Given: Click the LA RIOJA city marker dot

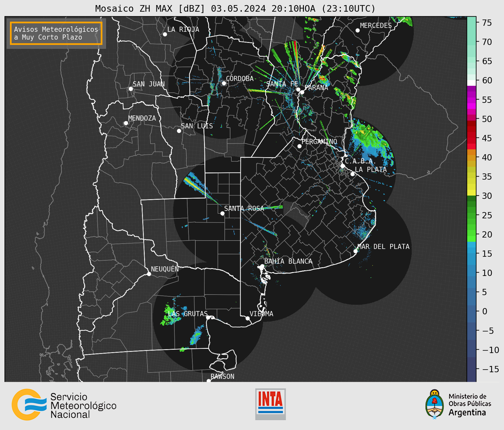Looking at the screenshot, I should pyautogui.click(x=165, y=34).
